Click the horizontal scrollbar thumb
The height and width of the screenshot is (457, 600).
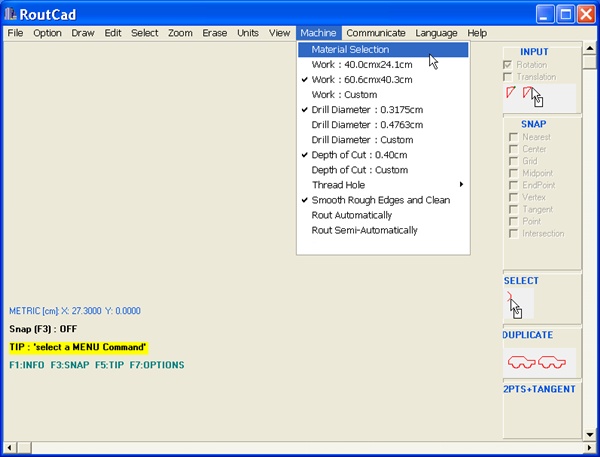tap(24, 447)
